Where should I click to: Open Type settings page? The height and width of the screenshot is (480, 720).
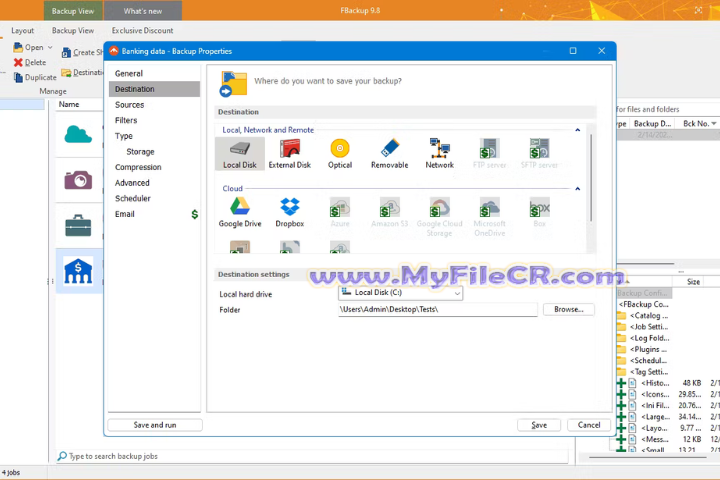(154, 136)
